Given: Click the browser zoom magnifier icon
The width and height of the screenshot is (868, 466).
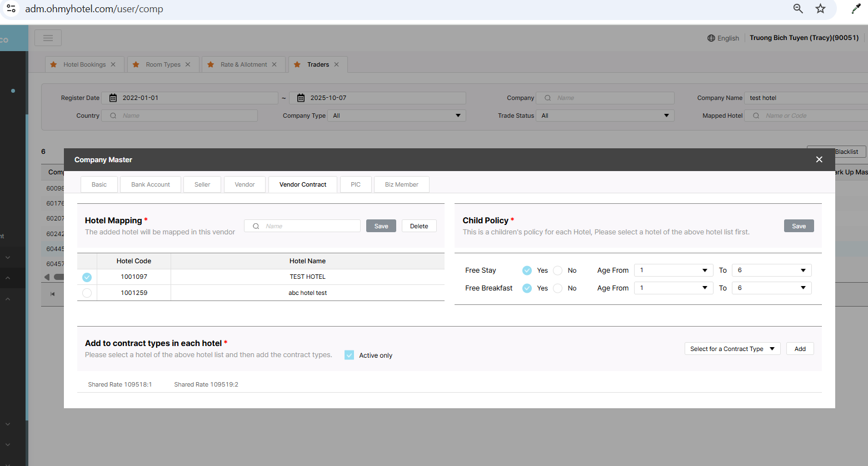Looking at the screenshot, I should tap(798, 8).
